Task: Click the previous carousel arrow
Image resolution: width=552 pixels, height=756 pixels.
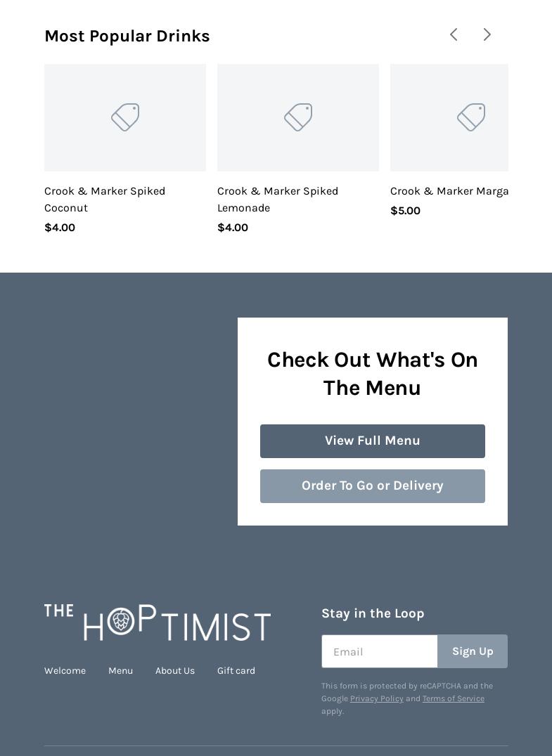Action: click(454, 34)
